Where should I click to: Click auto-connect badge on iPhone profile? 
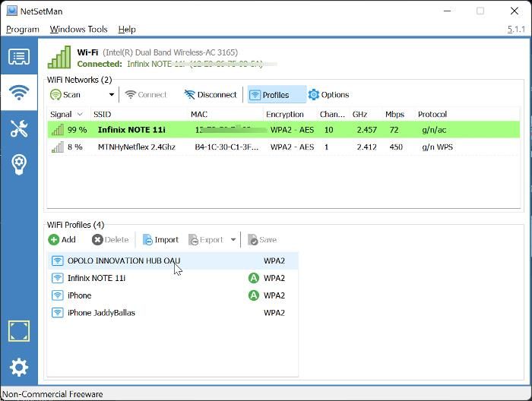[x=253, y=295]
